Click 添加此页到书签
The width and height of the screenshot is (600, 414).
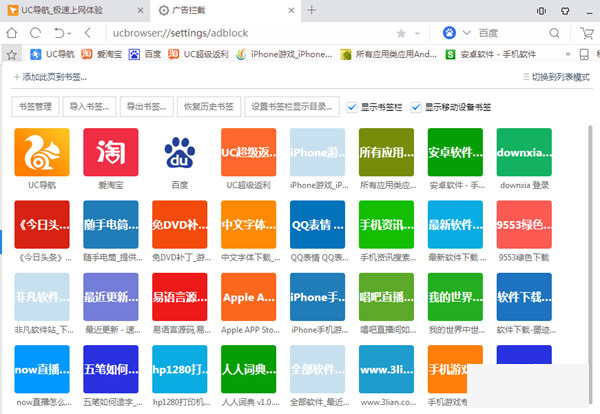pos(51,77)
